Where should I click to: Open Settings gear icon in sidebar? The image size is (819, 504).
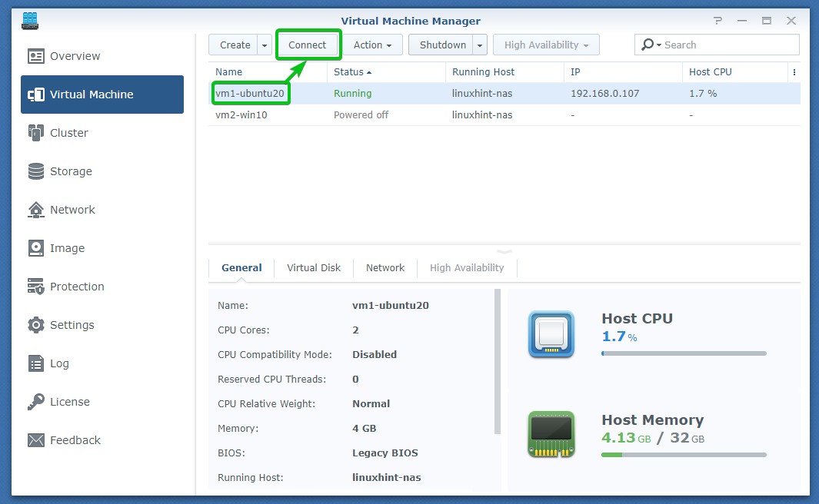click(x=36, y=325)
